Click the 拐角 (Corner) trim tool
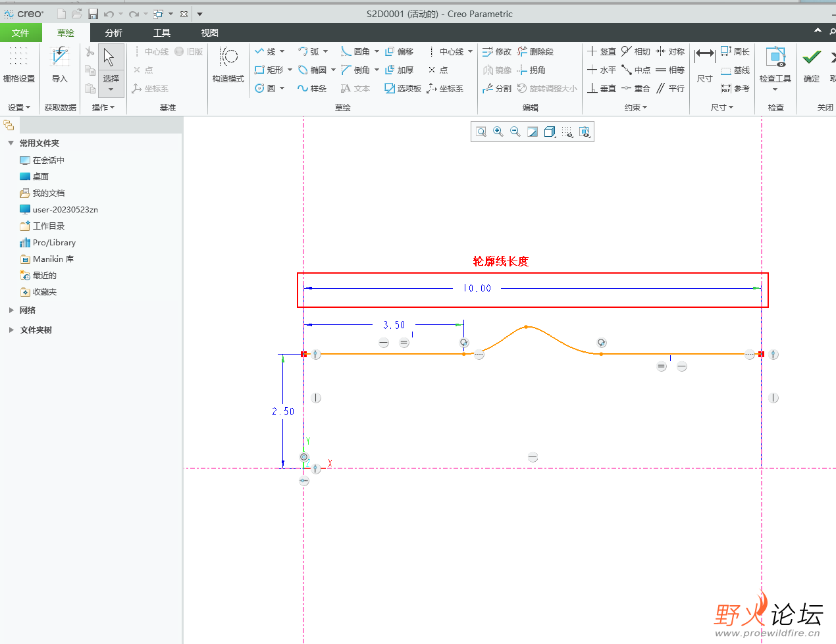Screen dimensions: 836x644 click(x=531, y=70)
